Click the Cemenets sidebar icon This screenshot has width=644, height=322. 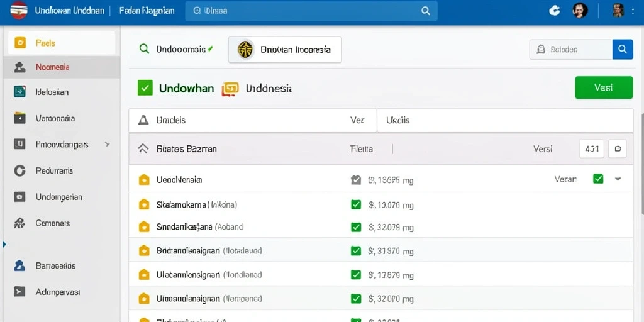tap(19, 223)
